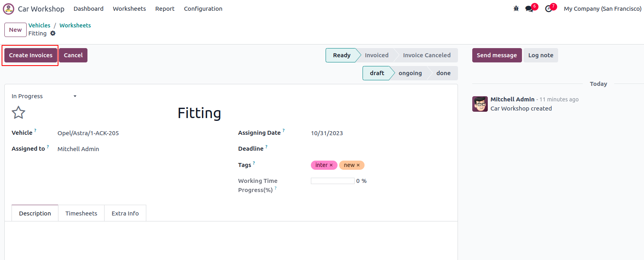Click the Create Invoices button
The height and width of the screenshot is (260, 644).
[31, 55]
